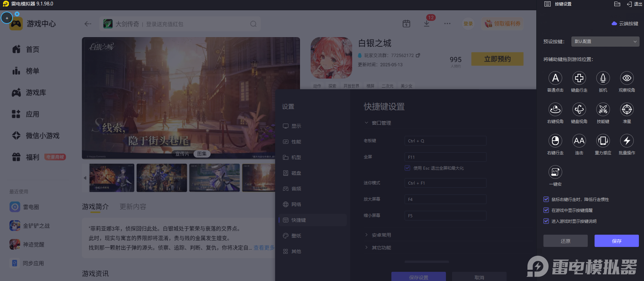The width and height of the screenshot is (644, 281).
Task: Open the calendar check-in icon
Action: coord(406,24)
